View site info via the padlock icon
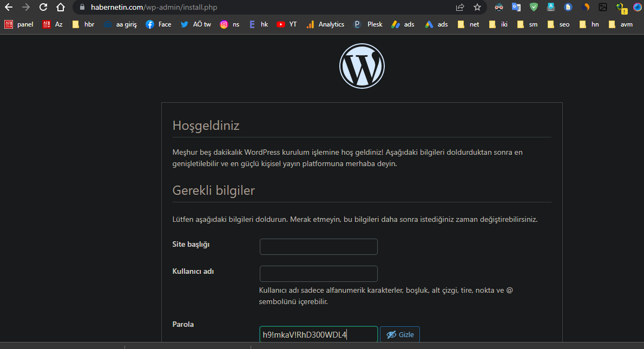 click(82, 8)
